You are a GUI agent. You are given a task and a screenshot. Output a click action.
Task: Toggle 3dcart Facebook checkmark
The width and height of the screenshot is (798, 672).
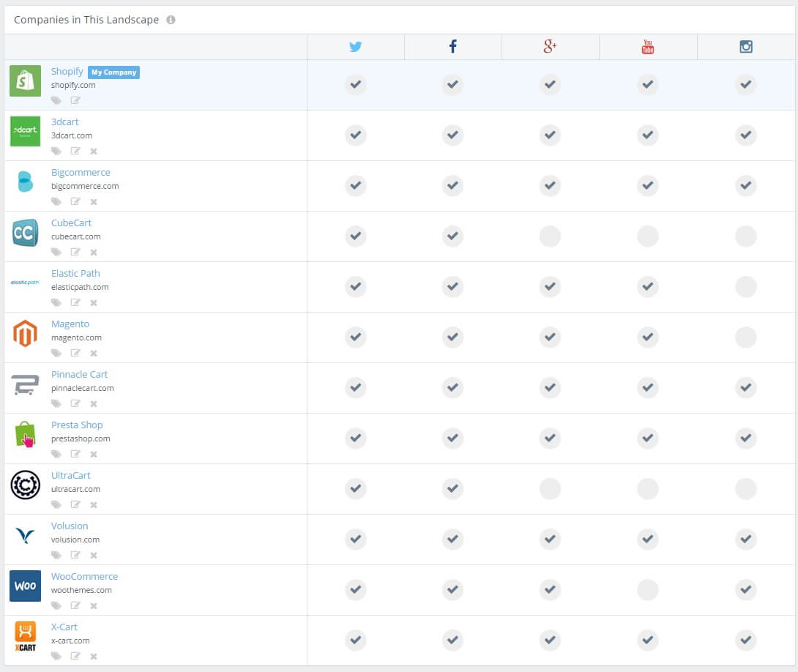point(452,135)
